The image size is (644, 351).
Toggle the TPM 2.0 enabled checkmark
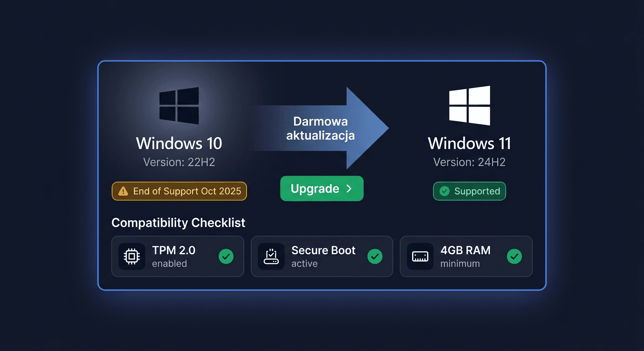226,256
